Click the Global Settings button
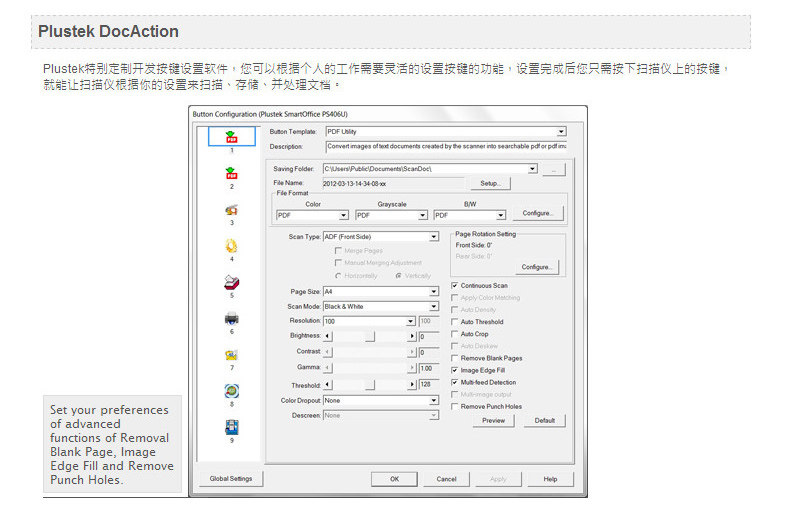The width and height of the screenshot is (790, 514). tap(231, 479)
